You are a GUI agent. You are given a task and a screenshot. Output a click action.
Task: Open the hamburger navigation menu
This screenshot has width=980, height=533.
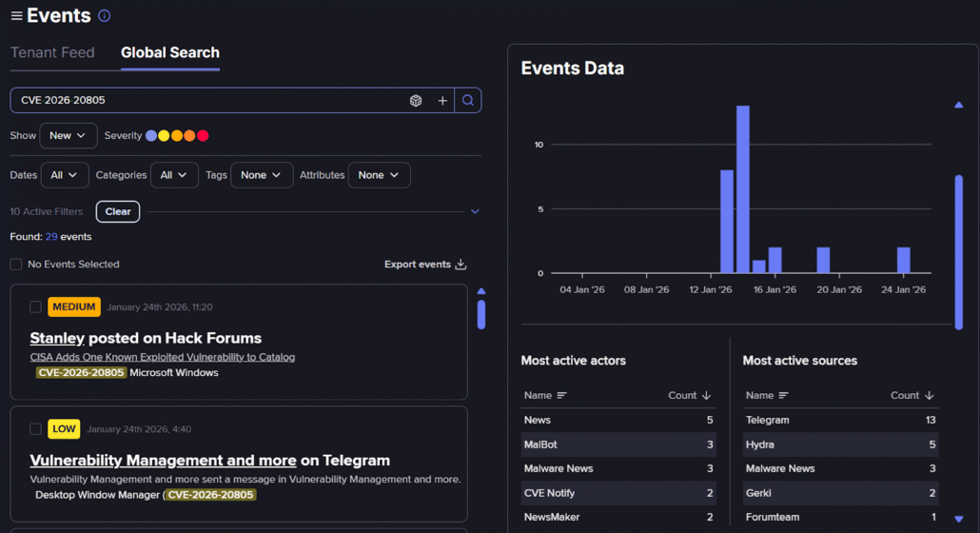(16, 16)
